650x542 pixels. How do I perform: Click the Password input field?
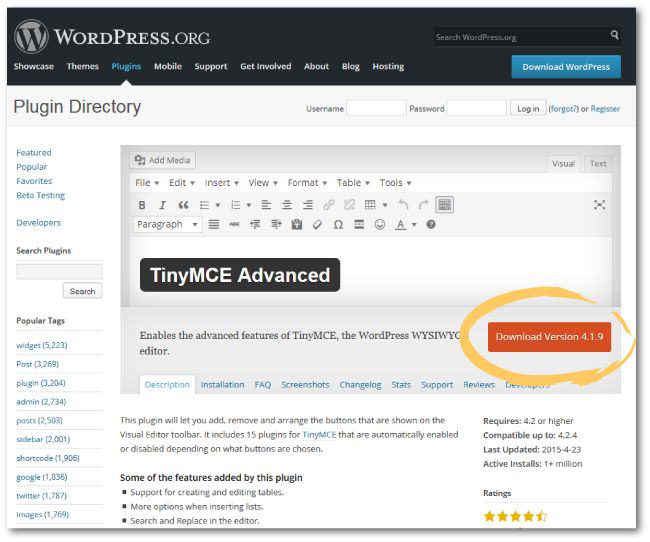[477, 108]
